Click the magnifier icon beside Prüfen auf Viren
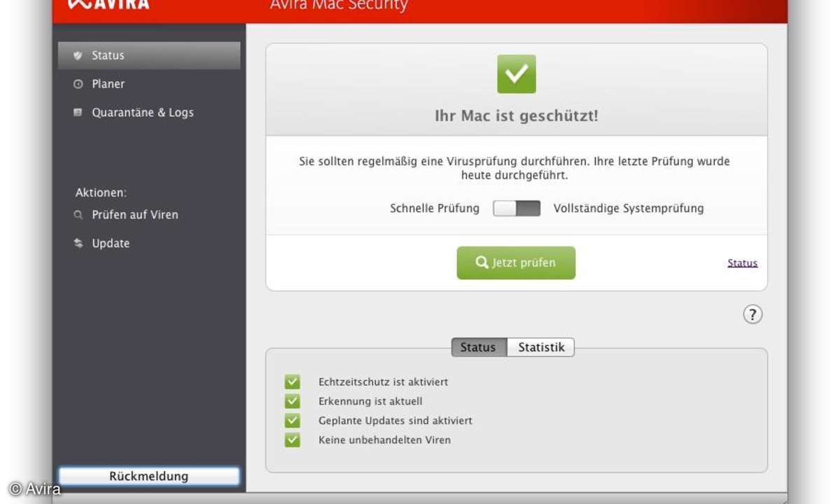The height and width of the screenshot is (504, 840). tap(78, 215)
